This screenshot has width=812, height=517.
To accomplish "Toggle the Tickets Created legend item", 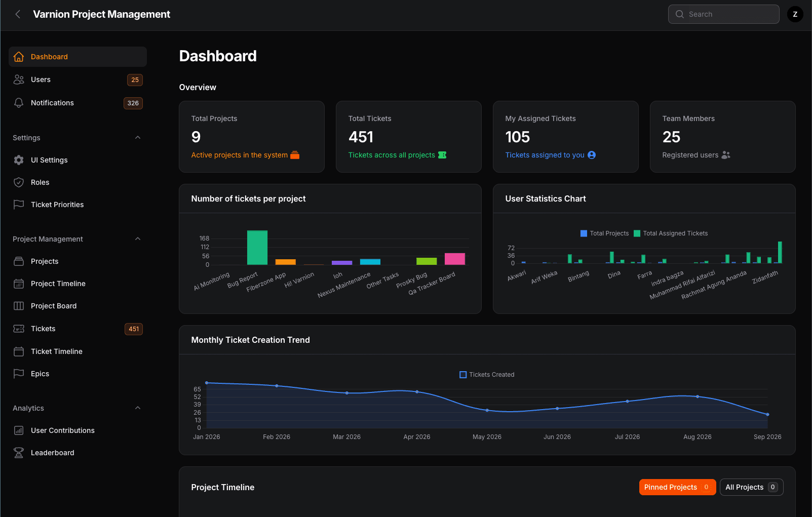I will coord(487,375).
